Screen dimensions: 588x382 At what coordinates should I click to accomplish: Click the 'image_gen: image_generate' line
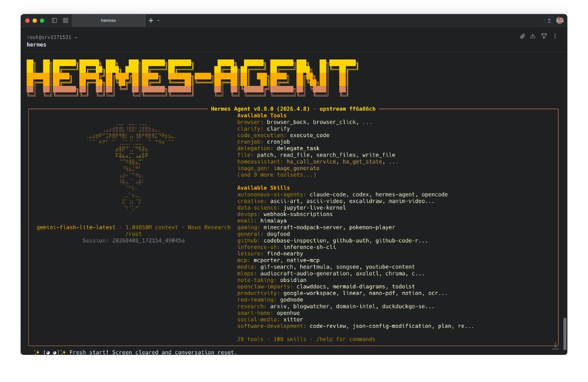278,168
